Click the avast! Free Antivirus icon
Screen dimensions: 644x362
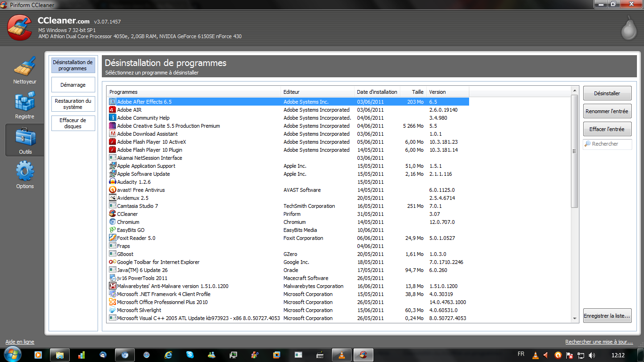click(113, 190)
